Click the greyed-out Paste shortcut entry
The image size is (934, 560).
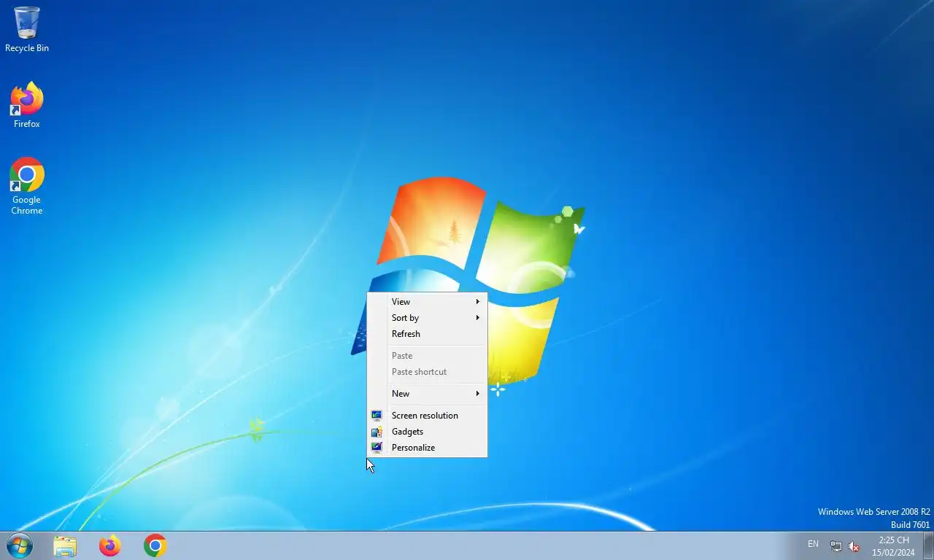427,372
